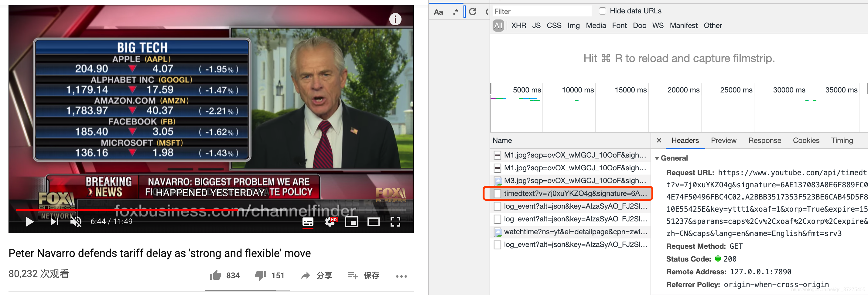The height and width of the screenshot is (295, 868).
Task: Filter requests by WS
Action: point(658,26)
